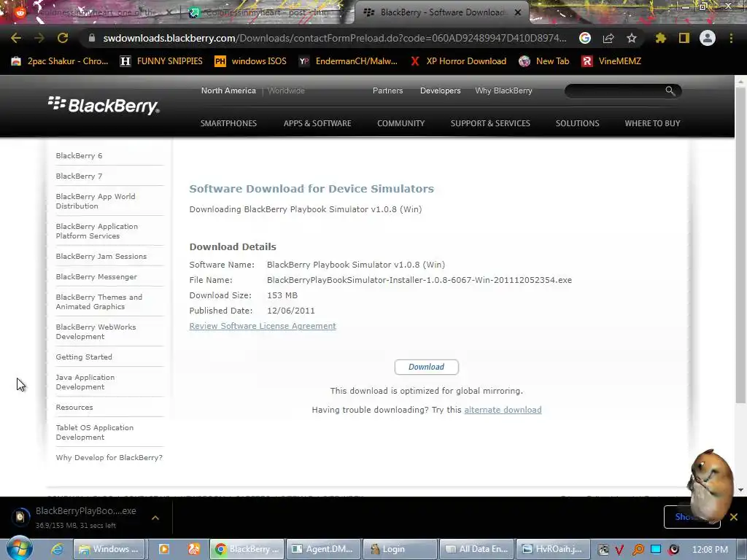Click the address bar URL
The image size is (747, 560).
click(x=334, y=38)
